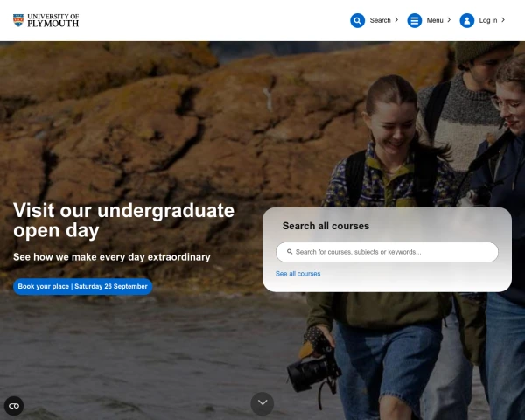
Task: Expand the chevron next to Log in
Action: 503,20
